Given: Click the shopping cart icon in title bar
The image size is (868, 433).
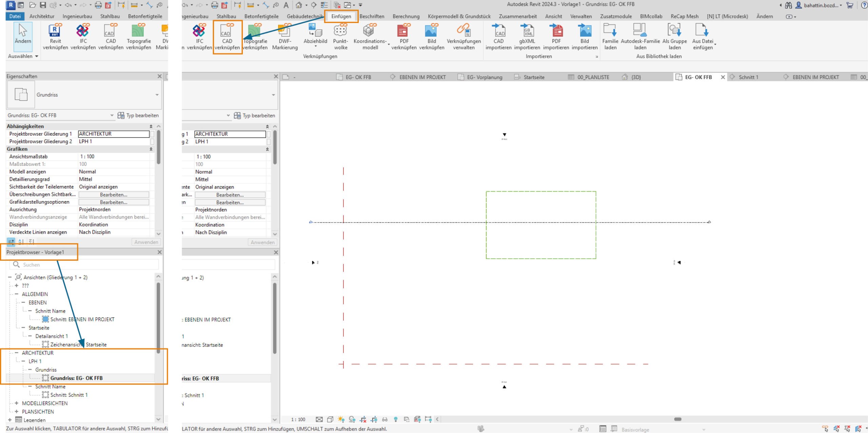Looking at the screenshot, I should [x=849, y=5].
